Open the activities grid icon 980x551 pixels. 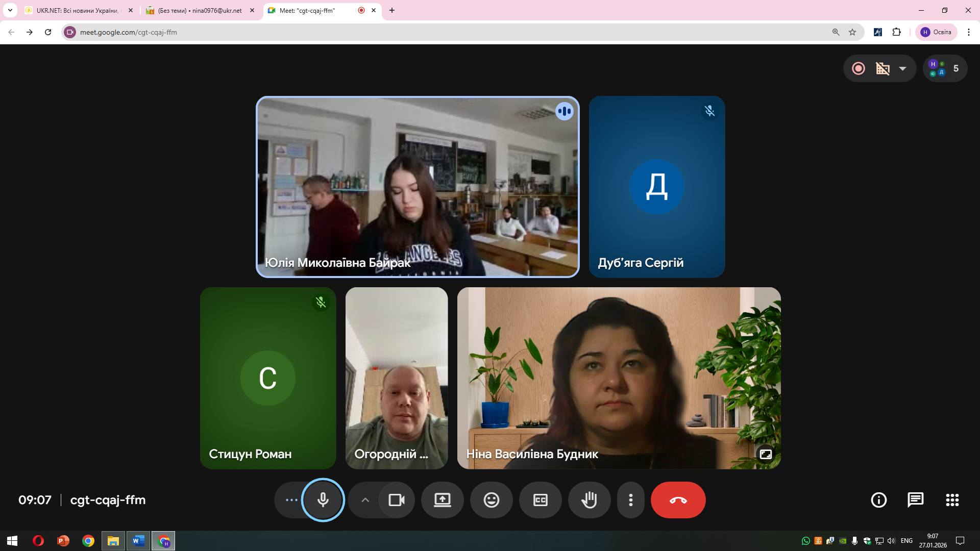(x=952, y=500)
